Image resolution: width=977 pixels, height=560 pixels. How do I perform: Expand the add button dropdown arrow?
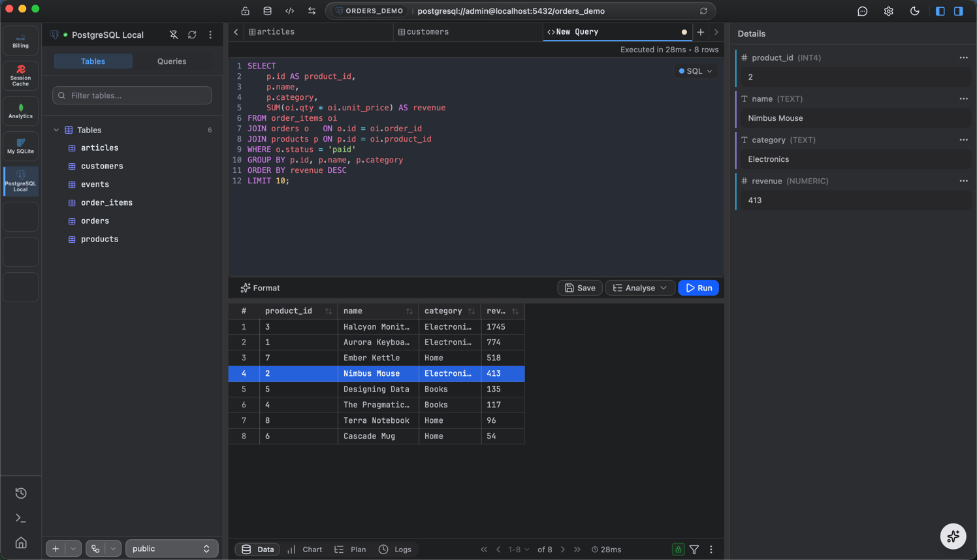(73, 549)
